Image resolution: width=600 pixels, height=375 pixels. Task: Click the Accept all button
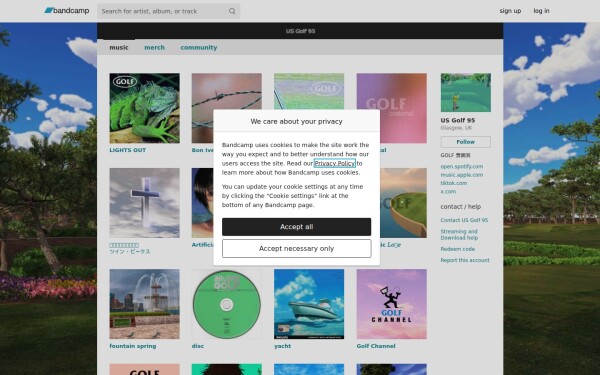pos(297,227)
